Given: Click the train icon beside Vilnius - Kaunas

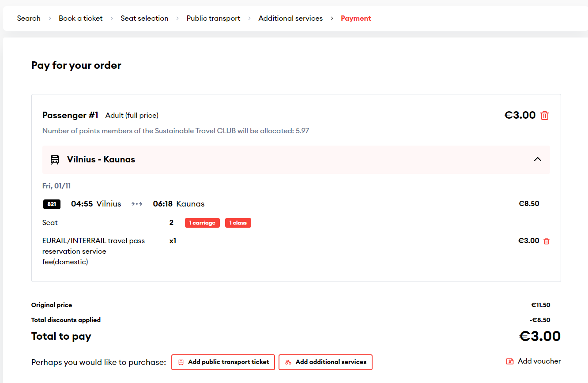Looking at the screenshot, I should [x=55, y=160].
